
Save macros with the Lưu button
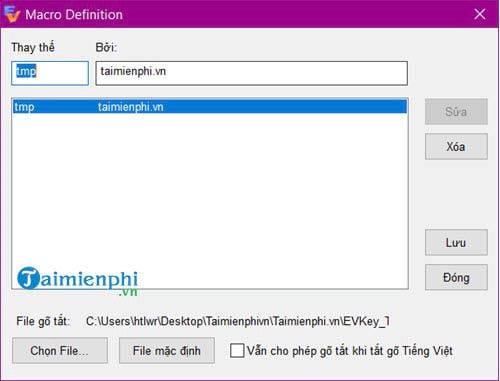pyautogui.click(x=456, y=242)
